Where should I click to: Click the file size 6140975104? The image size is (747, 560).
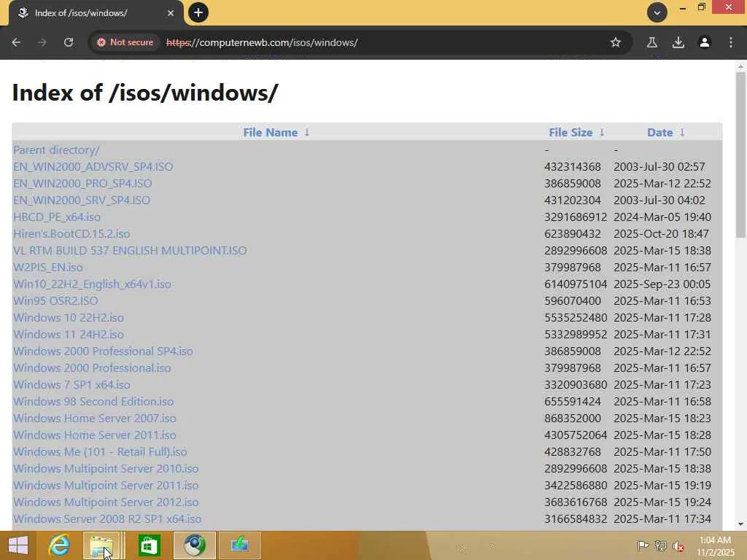(x=576, y=284)
